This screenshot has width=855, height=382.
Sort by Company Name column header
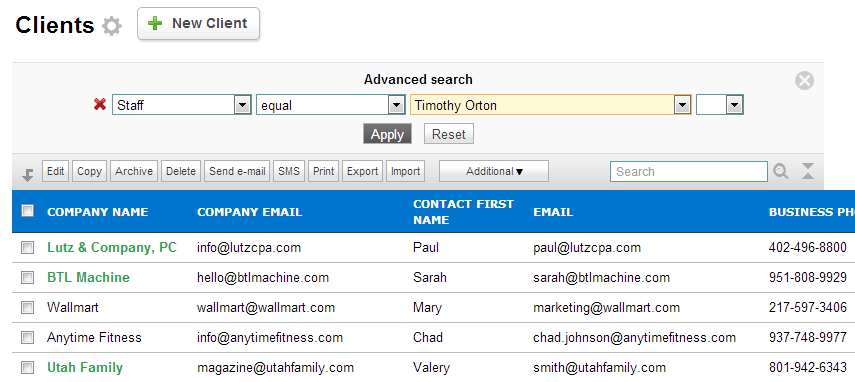98,212
